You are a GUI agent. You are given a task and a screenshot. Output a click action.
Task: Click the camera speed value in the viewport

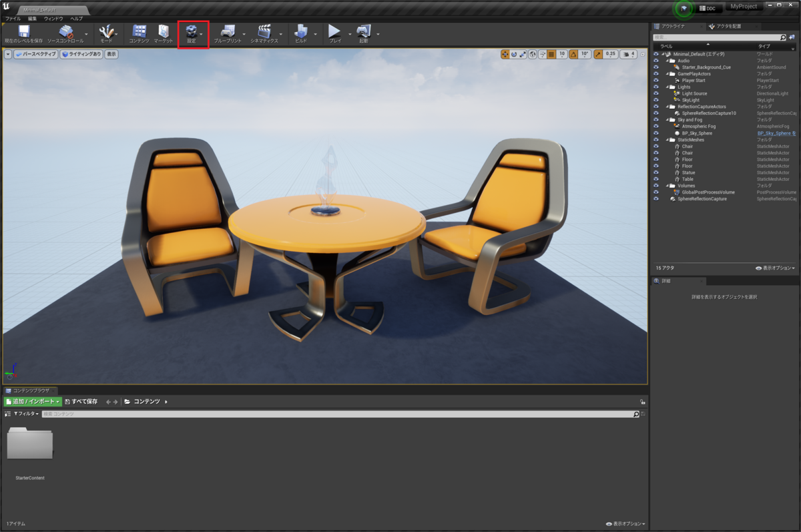pos(633,54)
